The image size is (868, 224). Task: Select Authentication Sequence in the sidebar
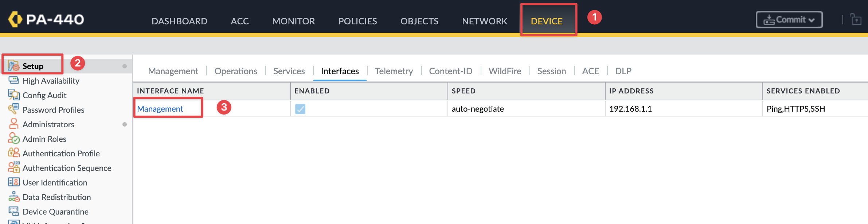click(67, 168)
